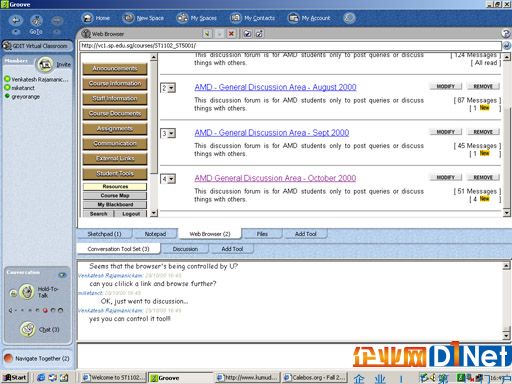Screen dimensions: 512x384
Task: Switch to the Discussion tab
Action: click(185, 249)
